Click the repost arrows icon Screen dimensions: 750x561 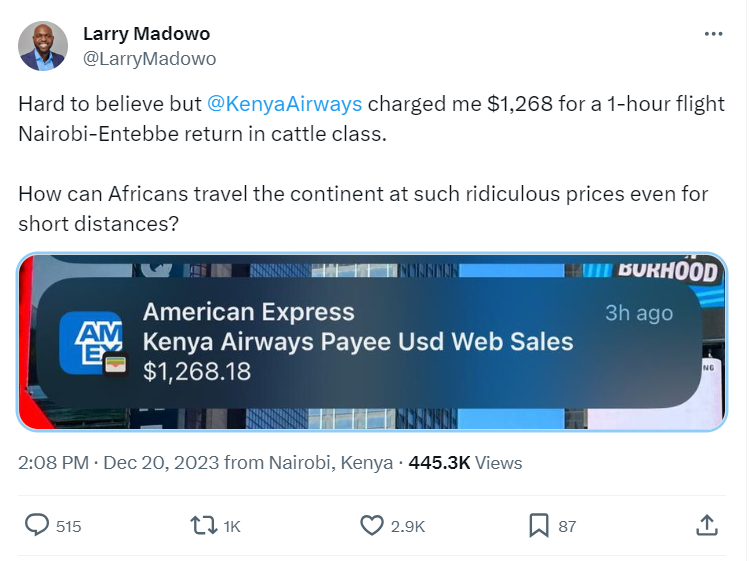204,525
